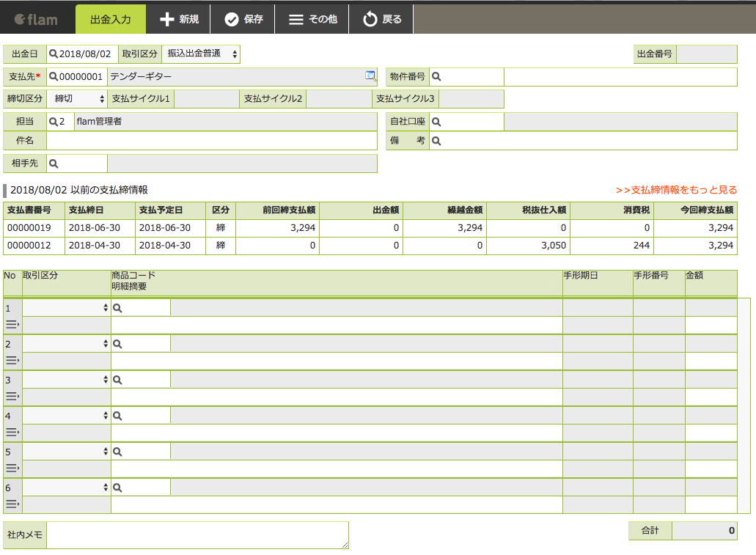
Task: Click the 新規 button
Action: pyautogui.click(x=178, y=19)
